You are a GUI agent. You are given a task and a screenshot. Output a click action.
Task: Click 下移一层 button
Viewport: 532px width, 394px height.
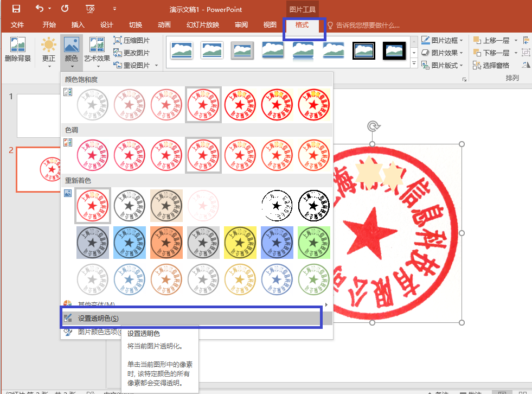pos(492,53)
